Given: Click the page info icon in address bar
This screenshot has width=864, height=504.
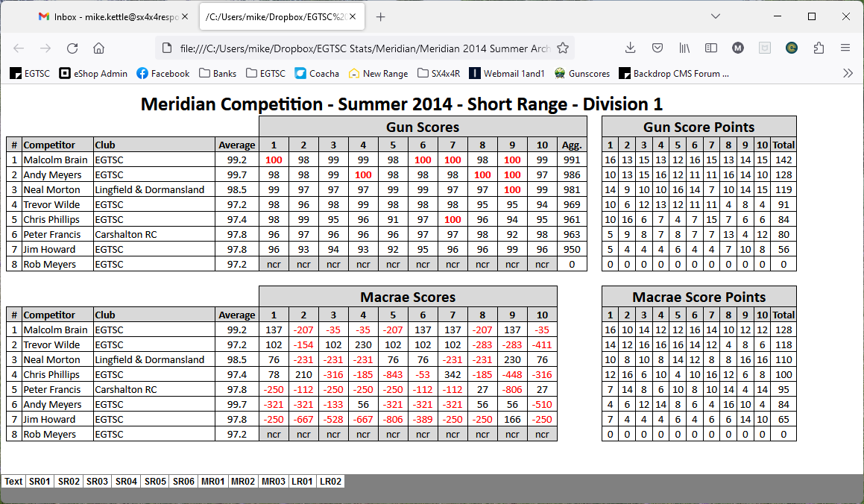Looking at the screenshot, I should tap(167, 48).
